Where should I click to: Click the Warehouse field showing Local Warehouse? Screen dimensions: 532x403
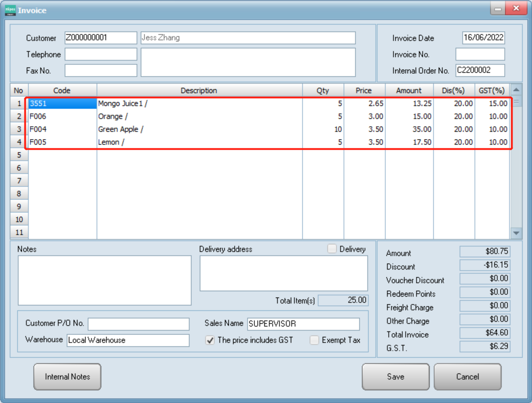pyautogui.click(x=128, y=341)
